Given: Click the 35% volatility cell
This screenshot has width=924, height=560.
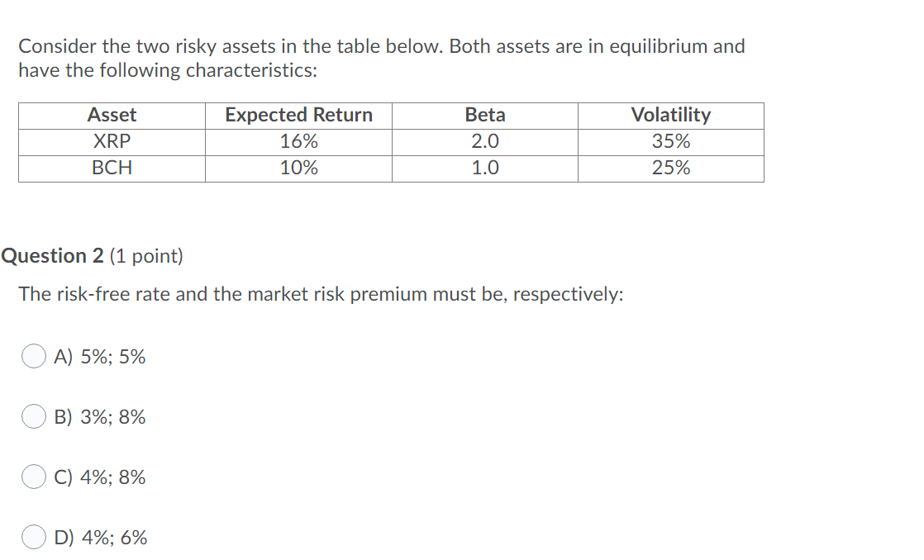Looking at the screenshot, I should point(670,141).
